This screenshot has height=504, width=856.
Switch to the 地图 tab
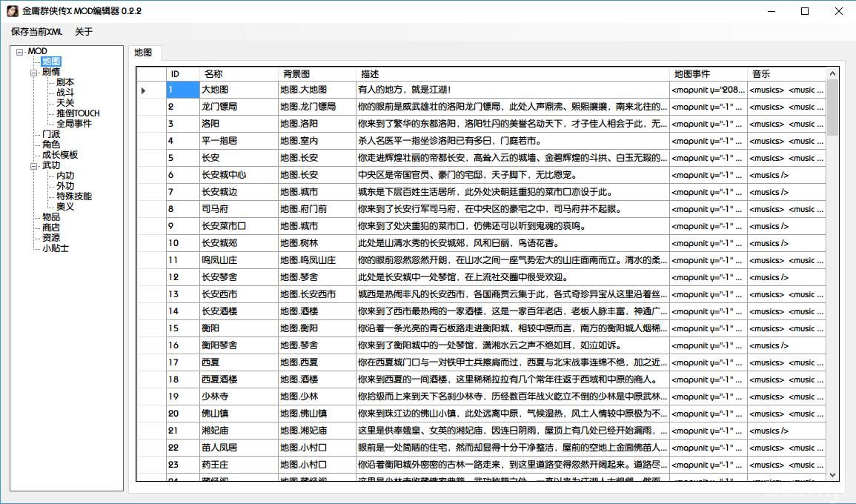(x=143, y=53)
